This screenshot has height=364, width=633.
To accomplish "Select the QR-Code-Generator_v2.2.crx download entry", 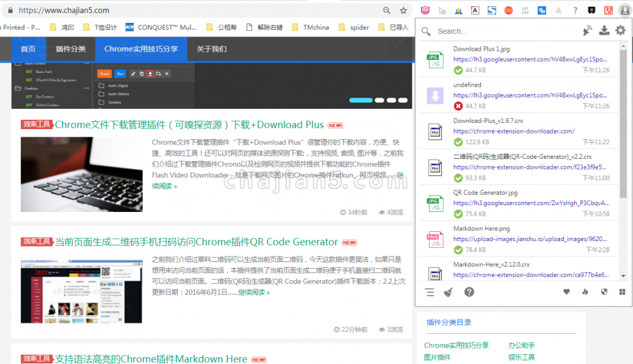I will click(x=519, y=167).
